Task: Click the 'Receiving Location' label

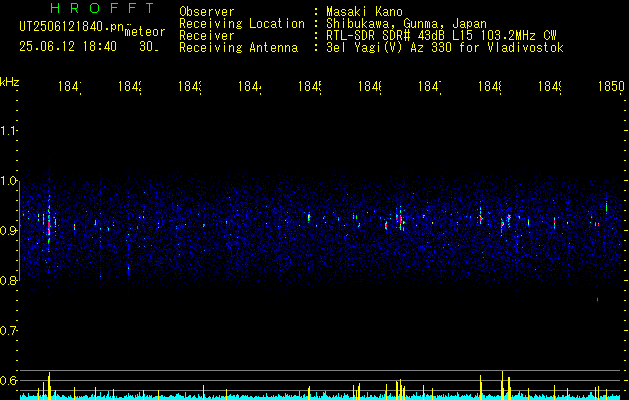Action: click(x=242, y=24)
